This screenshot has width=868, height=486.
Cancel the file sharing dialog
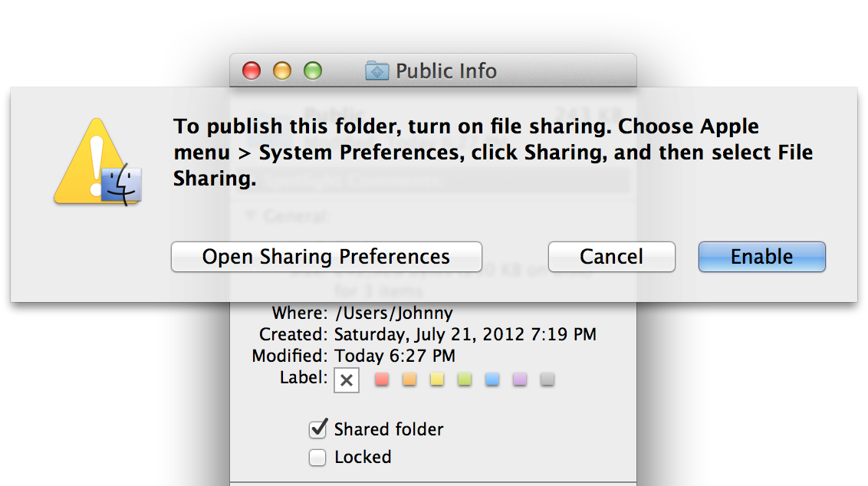[x=612, y=257]
